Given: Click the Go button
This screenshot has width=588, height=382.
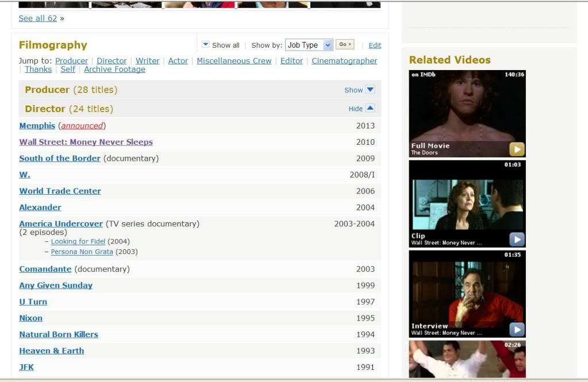Looking at the screenshot, I should pyautogui.click(x=345, y=44).
